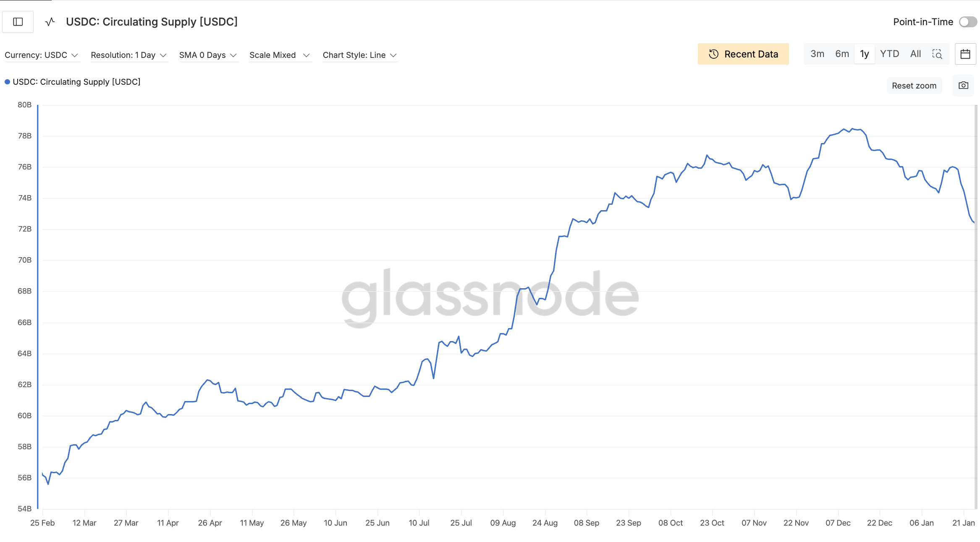
Task: Open the SMA 0 Days dropdown
Action: pos(208,55)
